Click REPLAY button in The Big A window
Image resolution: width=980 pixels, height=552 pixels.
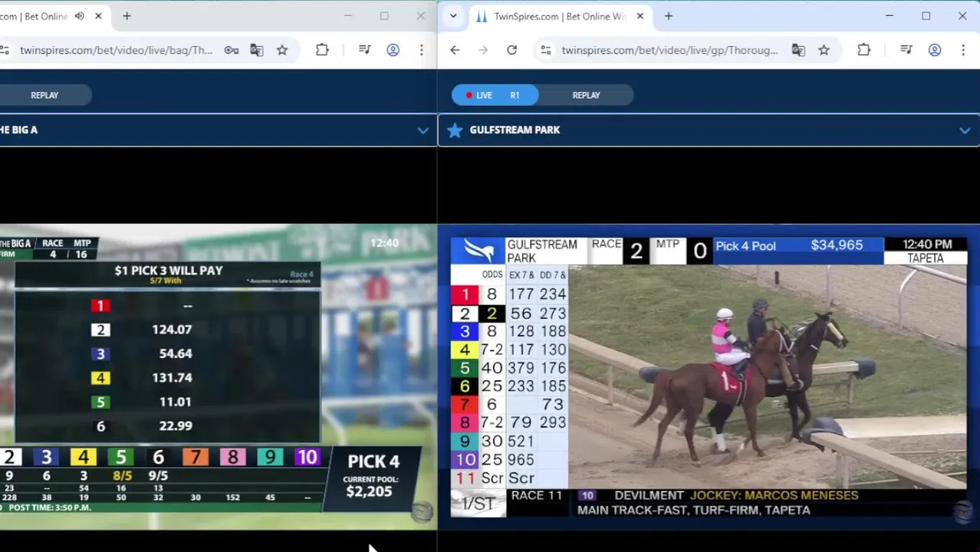coord(44,95)
